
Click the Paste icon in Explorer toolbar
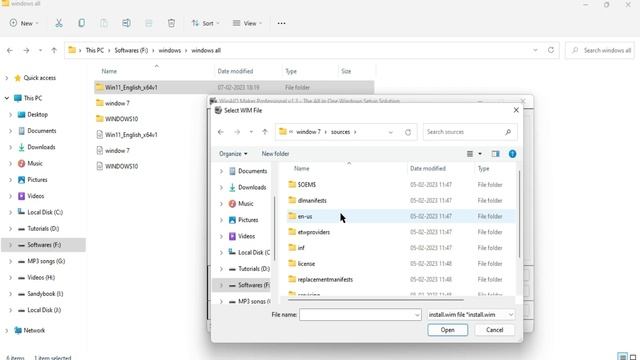pyautogui.click(x=104, y=23)
